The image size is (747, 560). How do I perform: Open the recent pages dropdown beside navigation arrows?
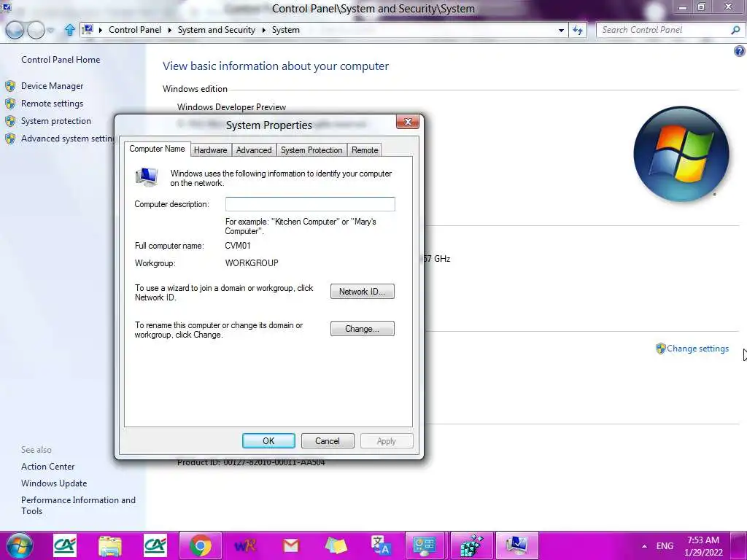(50, 31)
